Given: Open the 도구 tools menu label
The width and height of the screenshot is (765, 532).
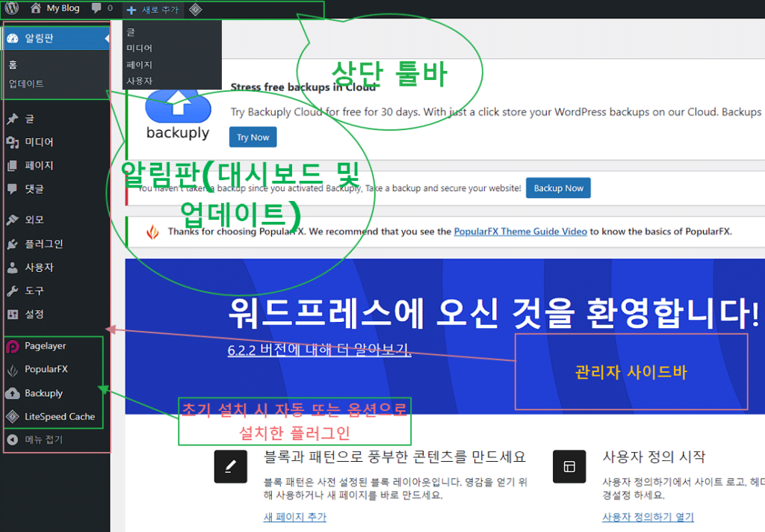Looking at the screenshot, I should point(34,291).
